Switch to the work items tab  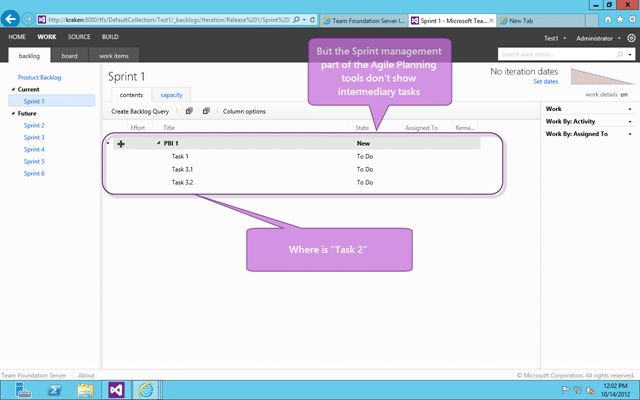coord(114,56)
